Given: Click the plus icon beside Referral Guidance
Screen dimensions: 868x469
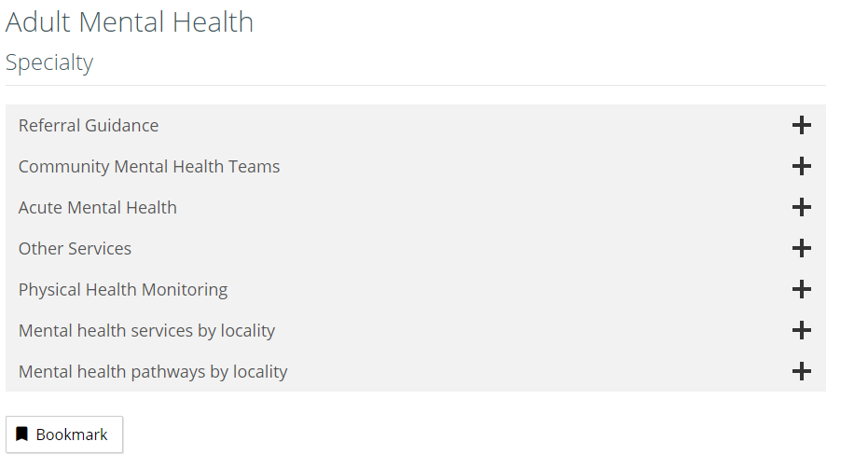Looking at the screenshot, I should (801, 125).
